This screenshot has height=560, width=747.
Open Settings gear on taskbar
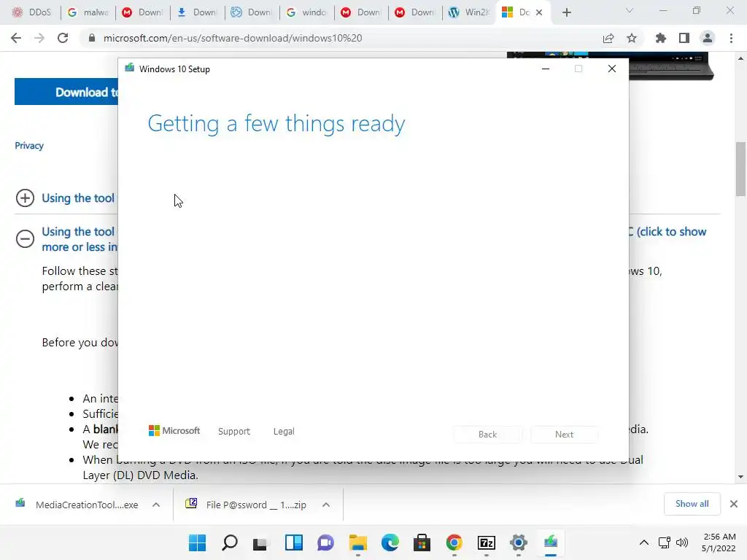[x=519, y=542]
